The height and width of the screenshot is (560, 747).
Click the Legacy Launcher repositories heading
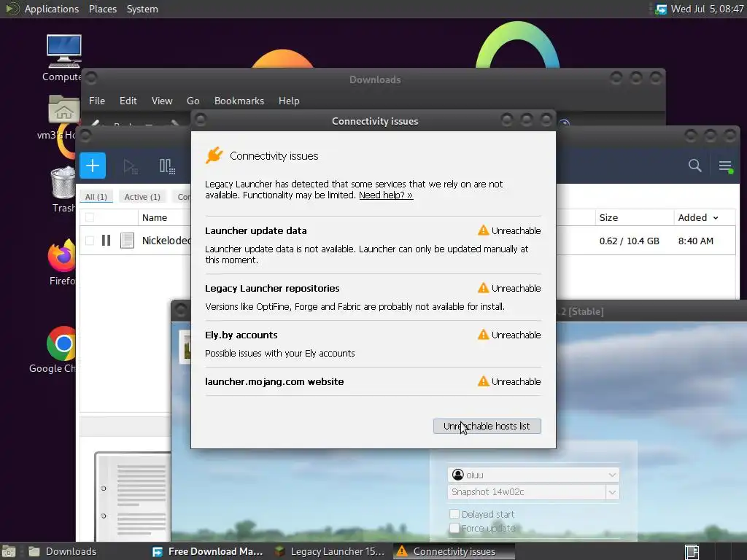(x=272, y=288)
